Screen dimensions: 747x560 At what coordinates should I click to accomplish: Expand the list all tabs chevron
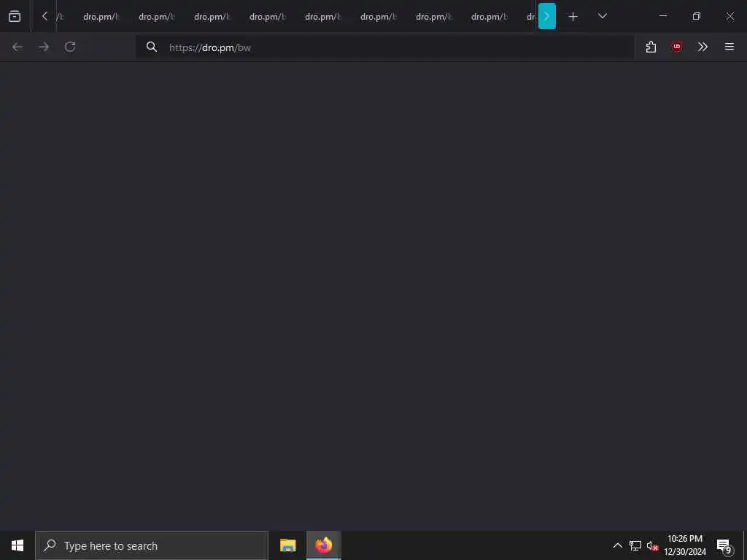point(602,16)
